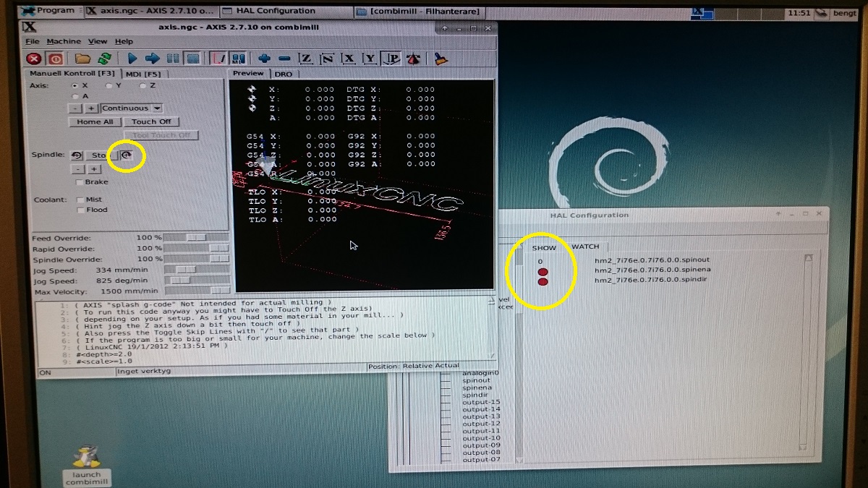Start spindle clockwise icon
Screen dimensions: 868x488
[x=127, y=155]
